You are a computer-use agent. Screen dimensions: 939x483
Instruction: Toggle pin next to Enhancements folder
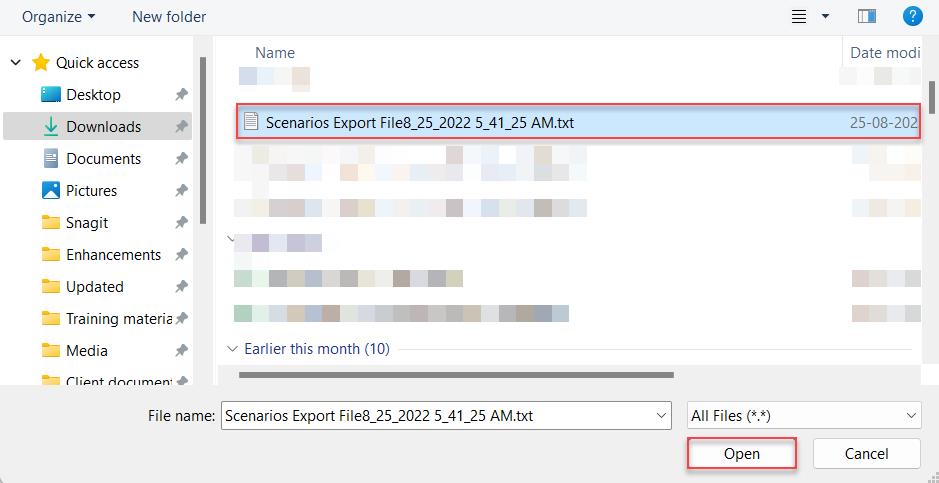tap(181, 254)
